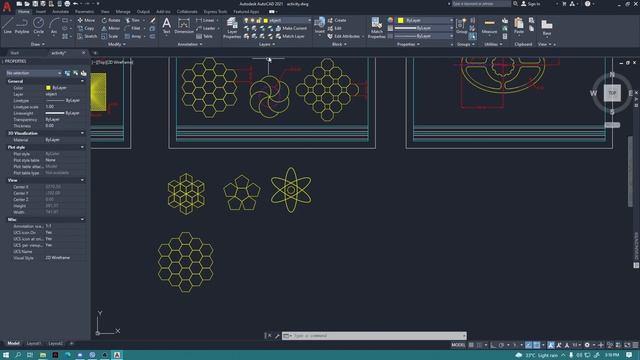The width and height of the screenshot is (640, 360).
Task: Click the Edit Attributes button
Action: (345, 36)
